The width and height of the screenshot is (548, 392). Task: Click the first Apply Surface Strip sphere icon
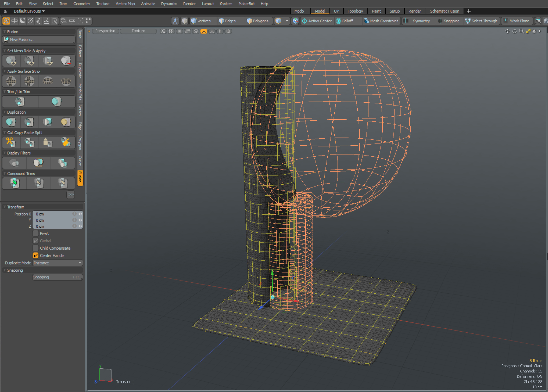tap(11, 81)
